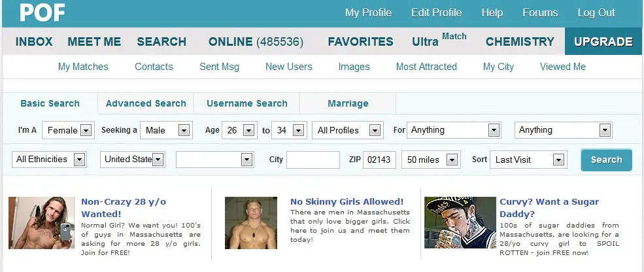This screenshot has width=644, height=272.
Task: Open Images submenu link
Action: point(354,67)
